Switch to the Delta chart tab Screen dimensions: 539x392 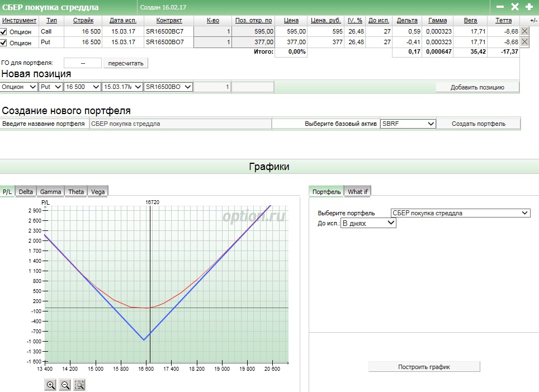pyautogui.click(x=26, y=191)
